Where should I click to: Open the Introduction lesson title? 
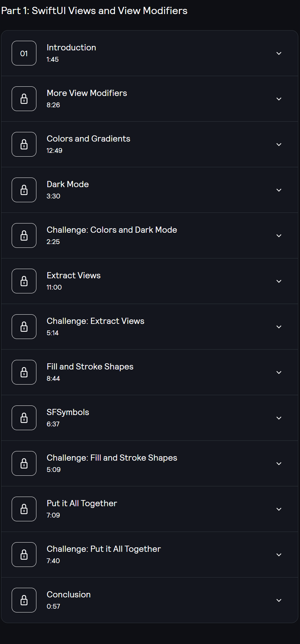coord(71,48)
